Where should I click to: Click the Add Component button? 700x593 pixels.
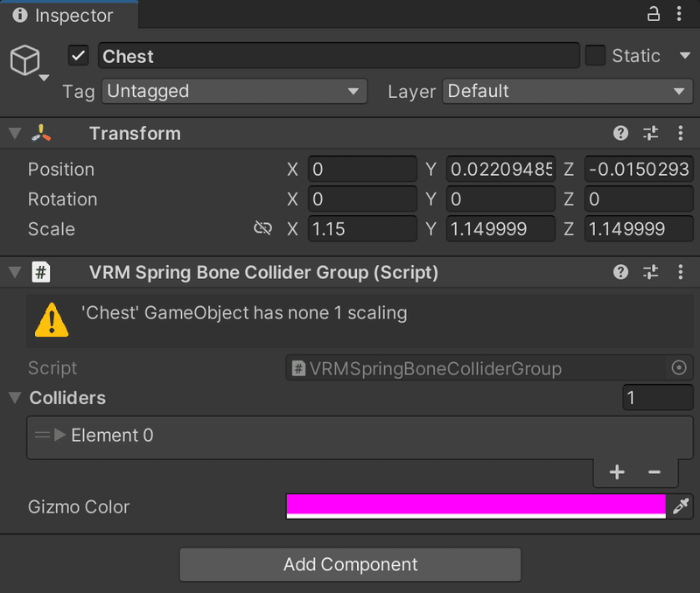tap(350, 564)
